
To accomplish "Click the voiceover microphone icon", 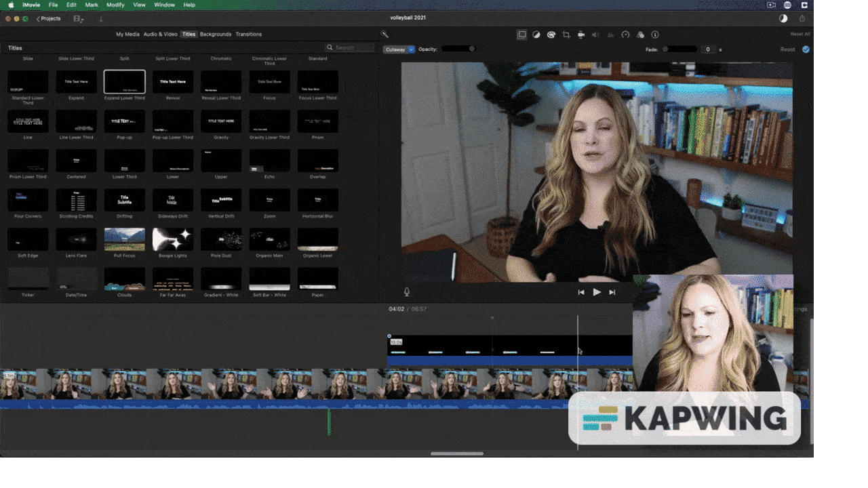I will (x=407, y=292).
